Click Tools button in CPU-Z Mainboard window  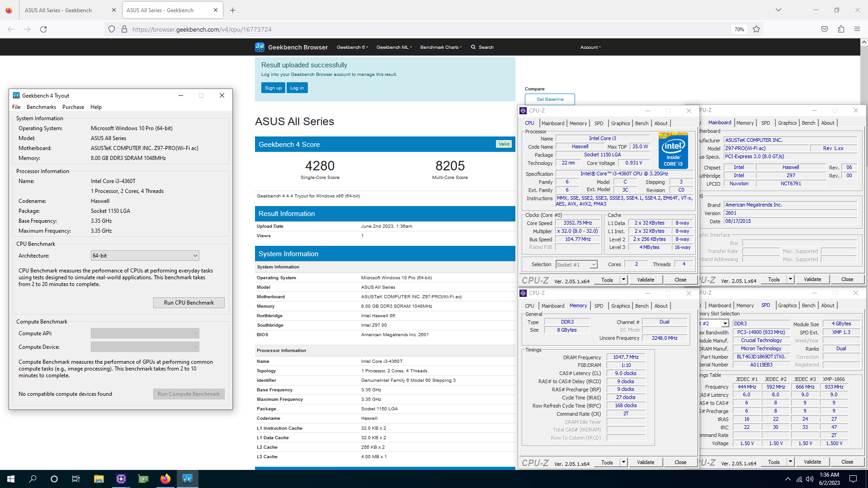tap(774, 279)
